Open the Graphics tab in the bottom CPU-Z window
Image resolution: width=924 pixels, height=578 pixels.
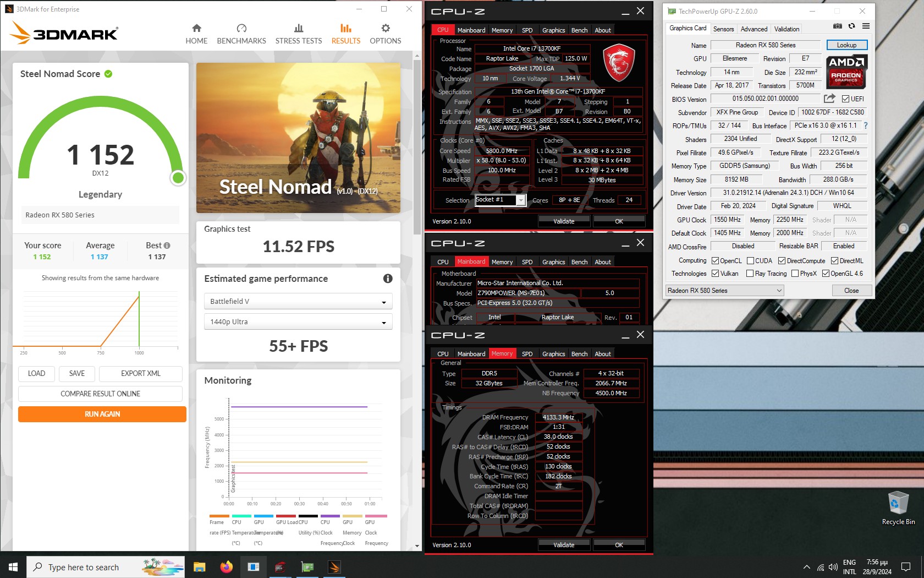(553, 354)
